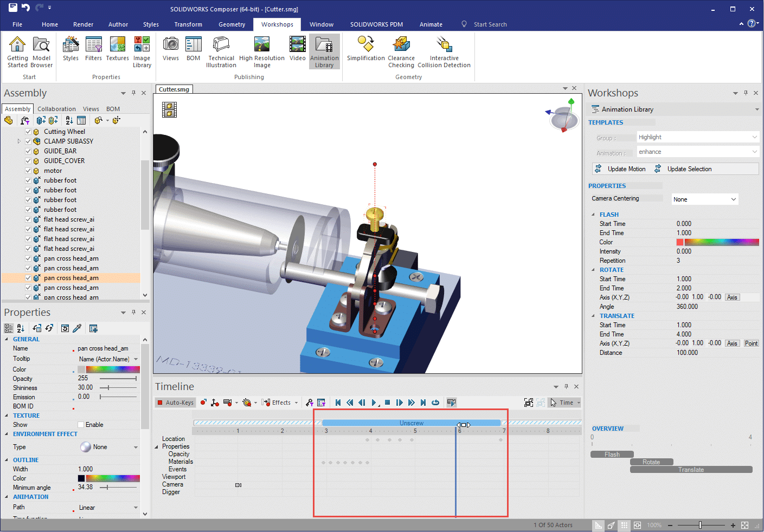Click the grid icon in status bar
Screen dimensions: 764x532
click(625, 525)
